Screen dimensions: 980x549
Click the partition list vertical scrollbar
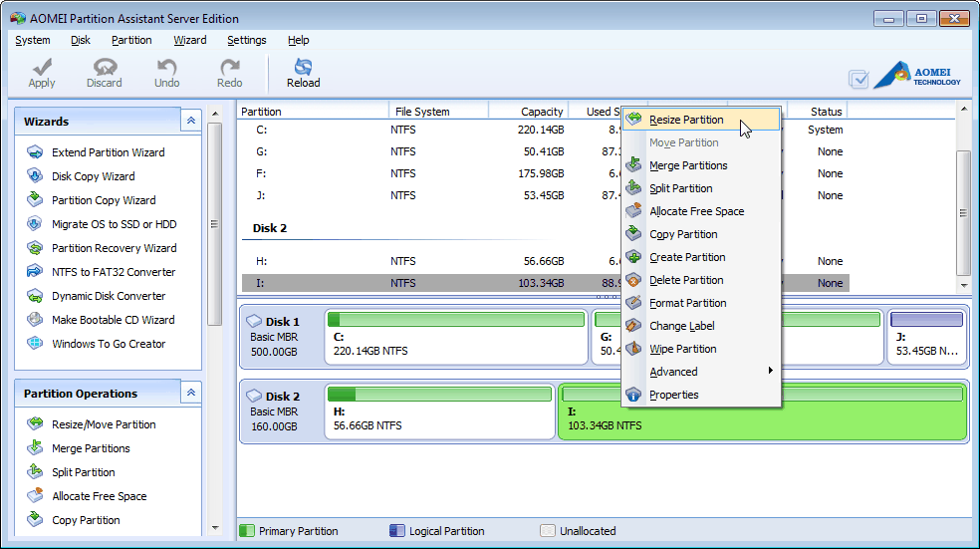pos(963,212)
